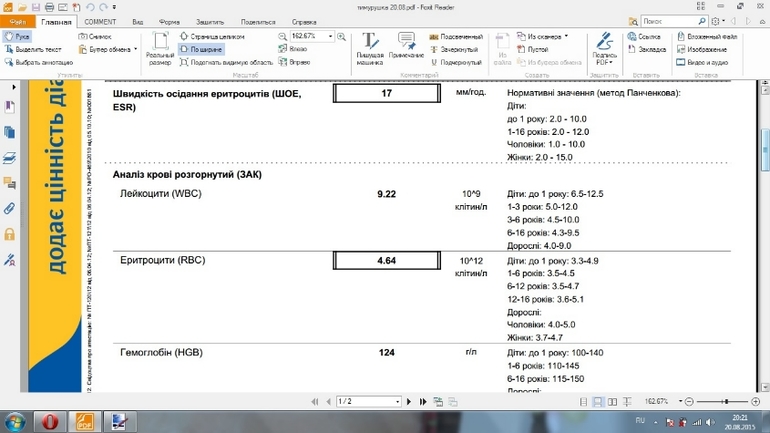Viewport: 770px width, 433px height.
Task: Open the attachments paperclip panel in sidebar
Action: (x=10, y=209)
